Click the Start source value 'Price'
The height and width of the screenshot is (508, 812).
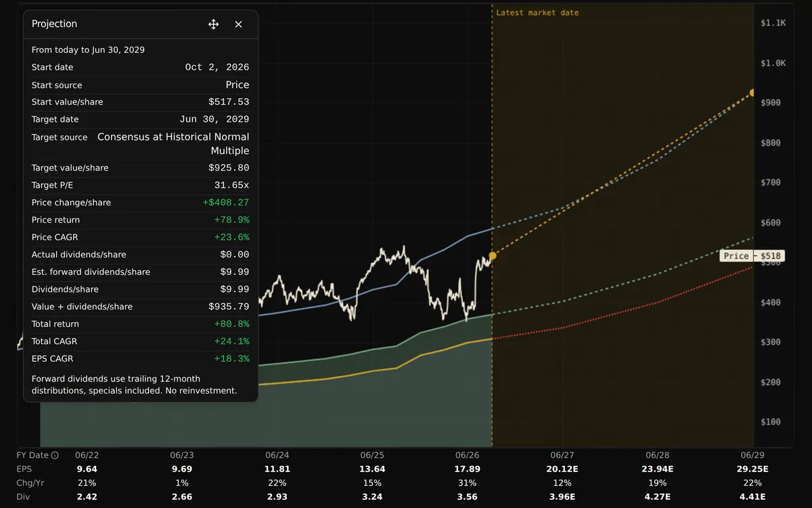[x=238, y=85]
